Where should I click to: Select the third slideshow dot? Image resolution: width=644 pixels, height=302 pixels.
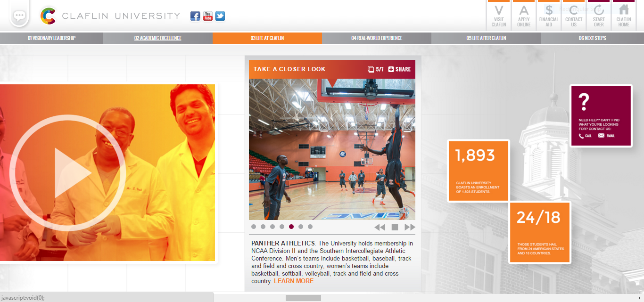point(272,227)
